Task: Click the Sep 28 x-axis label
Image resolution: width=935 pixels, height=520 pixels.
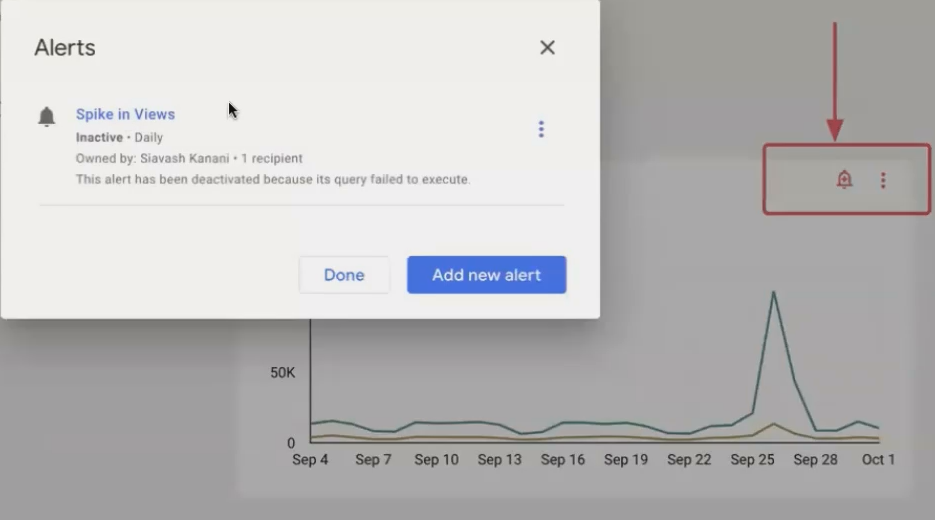Action: 815,460
